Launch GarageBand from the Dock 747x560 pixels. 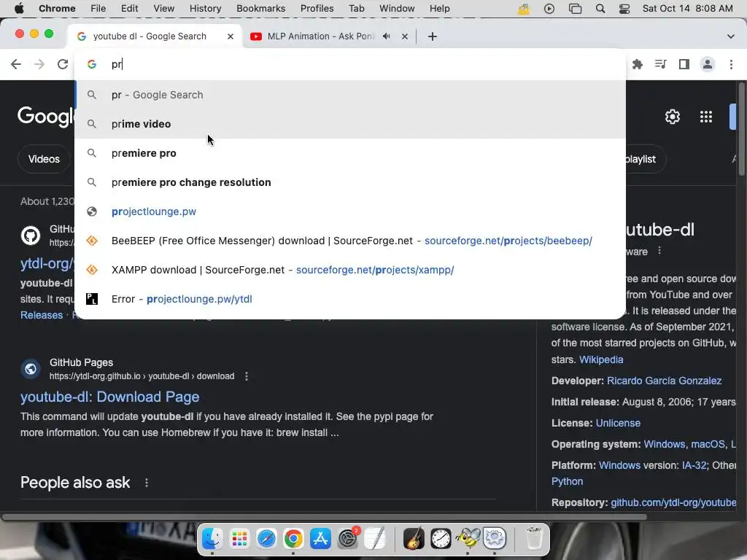coord(414,539)
